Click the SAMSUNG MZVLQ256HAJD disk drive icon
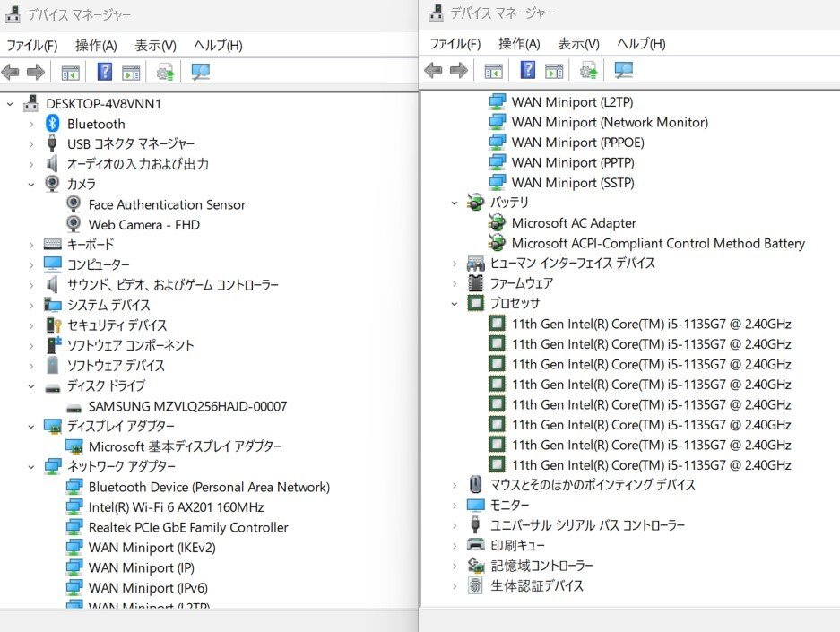Screen dimensions: 840x632 (x=74, y=406)
